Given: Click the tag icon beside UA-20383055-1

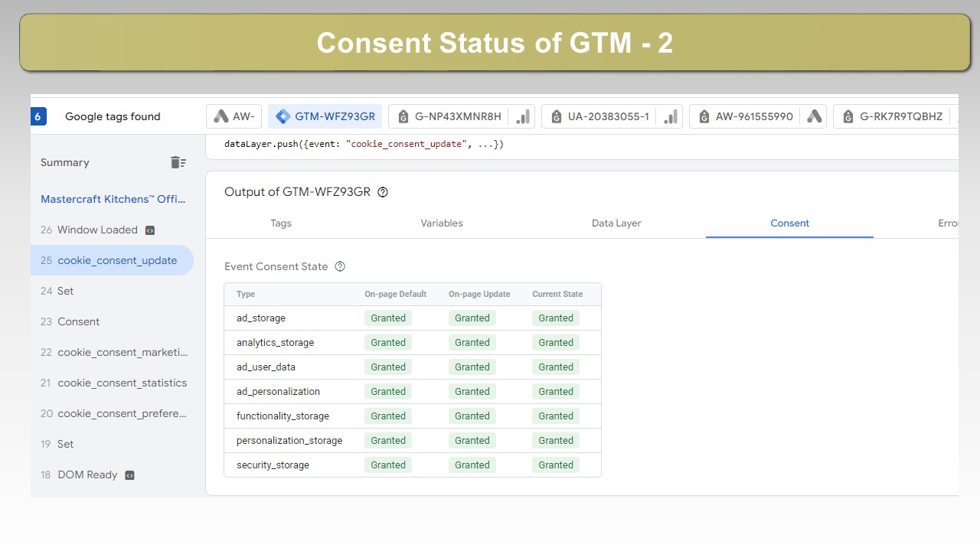Looking at the screenshot, I should point(557,116).
